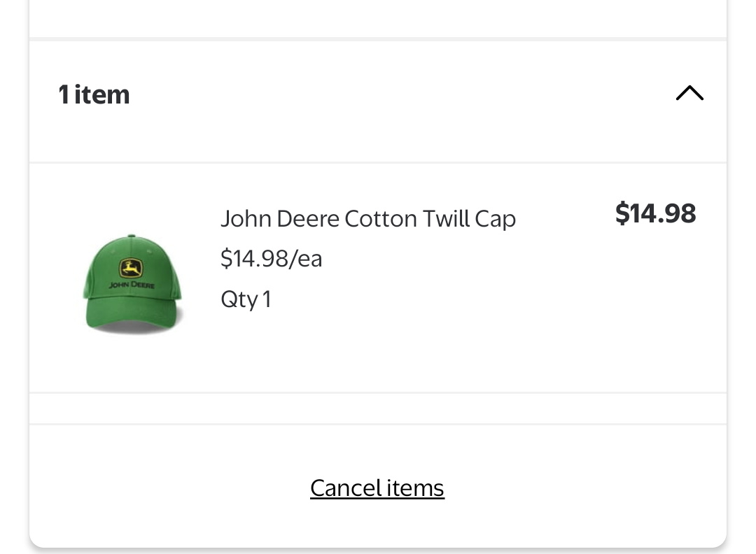Collapse the item list with the up chevron

click(x=689, y=93)
